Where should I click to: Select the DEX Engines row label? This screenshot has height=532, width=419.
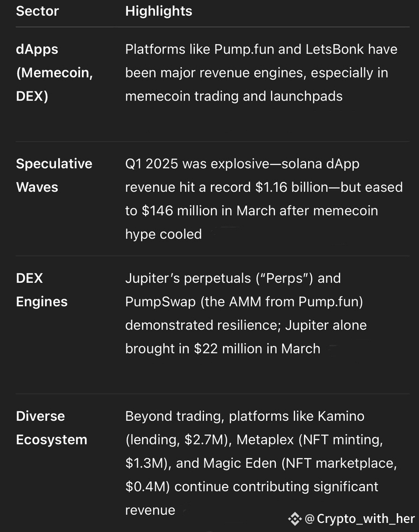pos(41,290)
